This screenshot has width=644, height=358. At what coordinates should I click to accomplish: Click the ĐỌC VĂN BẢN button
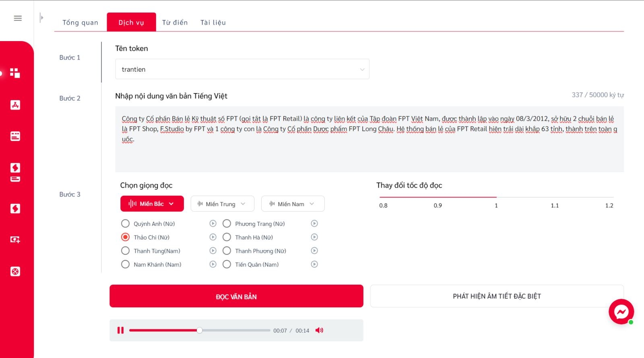236,296
